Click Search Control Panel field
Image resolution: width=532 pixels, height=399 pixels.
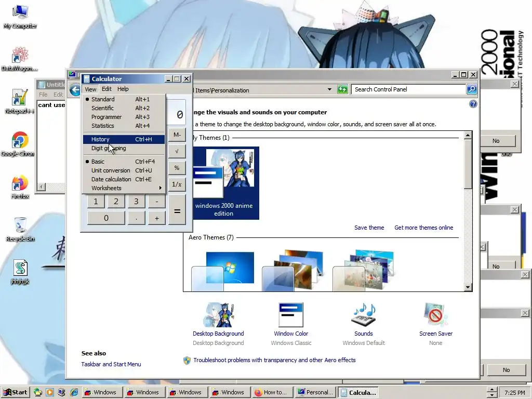pyautogui.click(x=408, y=89)
